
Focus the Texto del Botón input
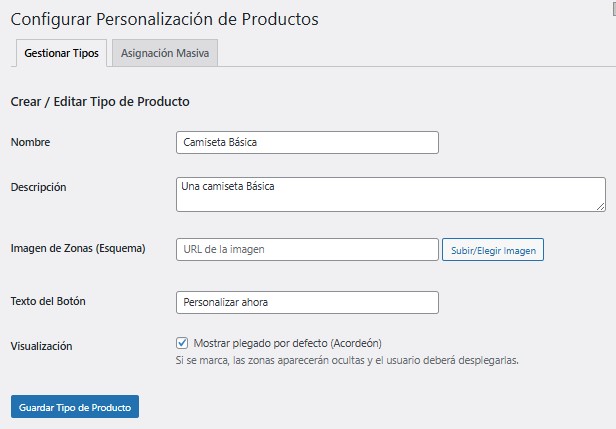(307, 302)
